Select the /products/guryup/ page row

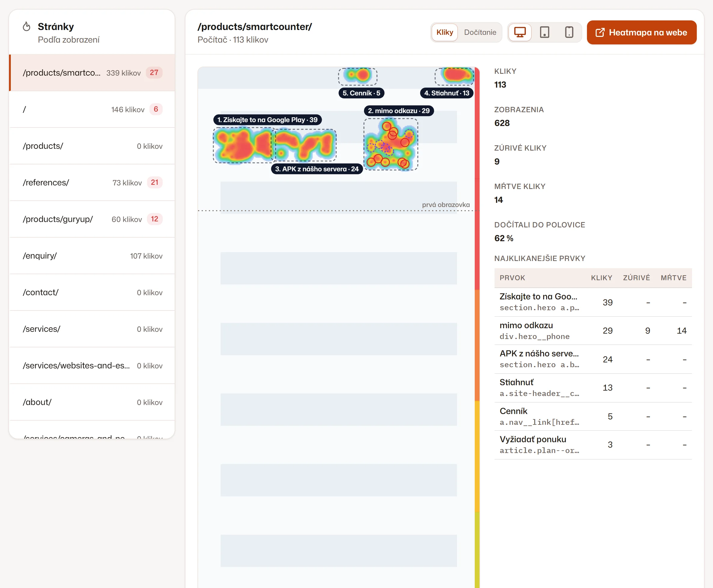pyautogui.click(x=92, y=219)
